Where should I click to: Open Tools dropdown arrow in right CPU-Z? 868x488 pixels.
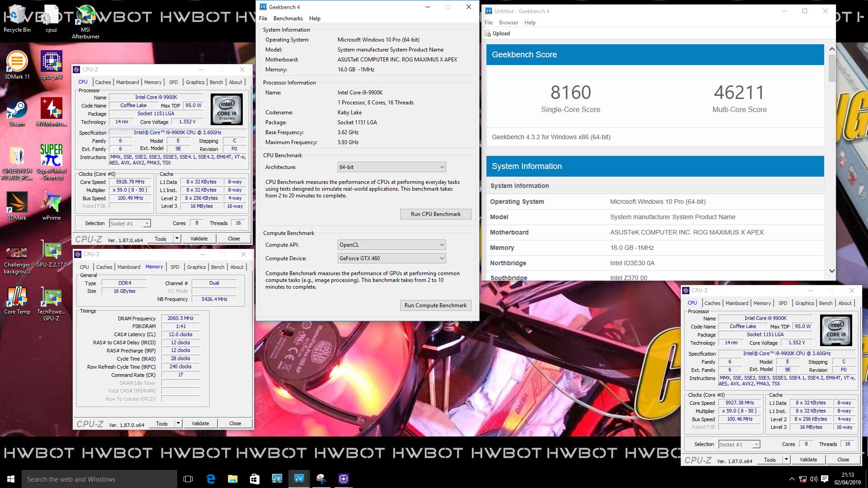tap(786, 460)
